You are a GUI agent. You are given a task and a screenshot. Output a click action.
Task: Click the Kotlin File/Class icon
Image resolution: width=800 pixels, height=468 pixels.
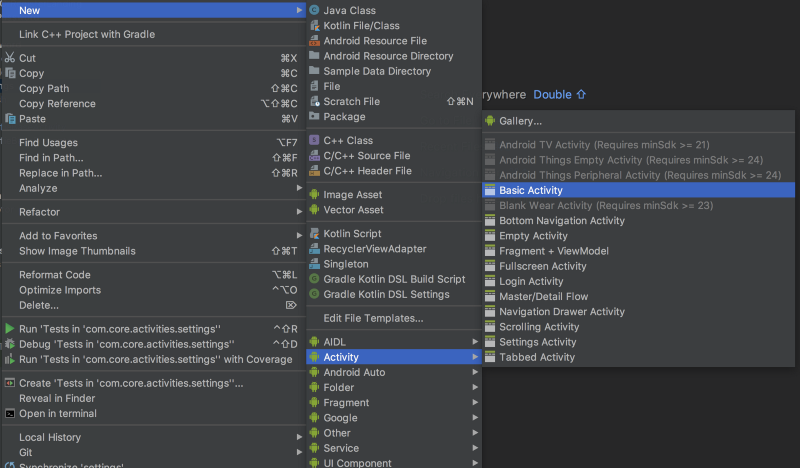click(314, 26)
